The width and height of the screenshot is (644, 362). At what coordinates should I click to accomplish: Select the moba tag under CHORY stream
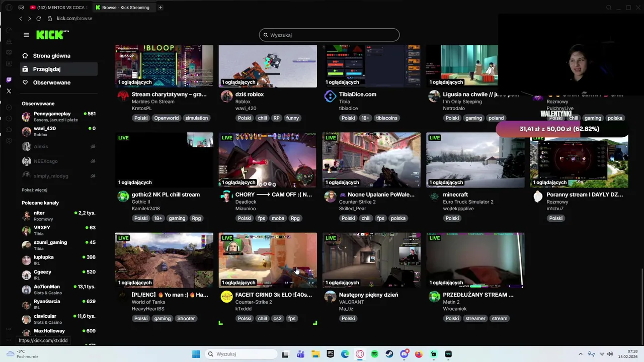tap(278, 218)
